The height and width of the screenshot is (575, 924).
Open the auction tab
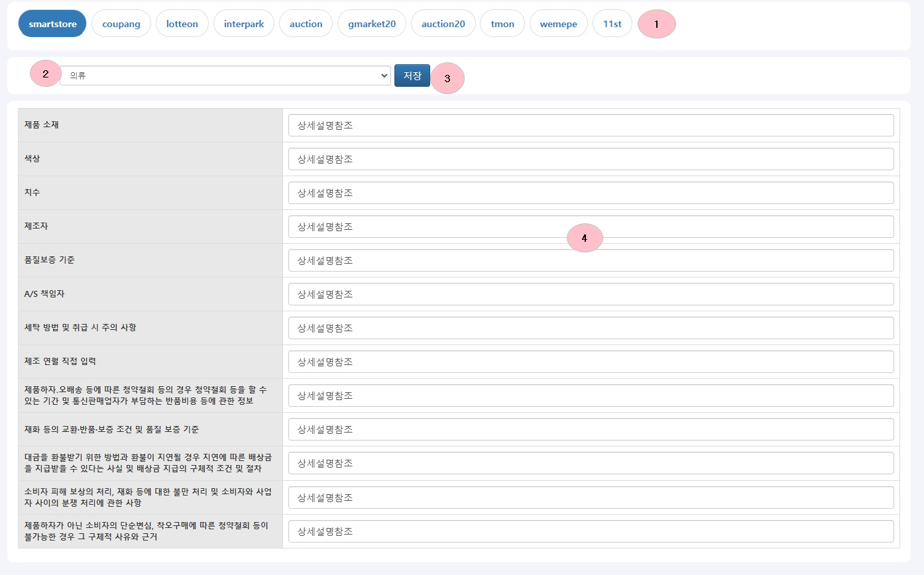pos(306,24)
